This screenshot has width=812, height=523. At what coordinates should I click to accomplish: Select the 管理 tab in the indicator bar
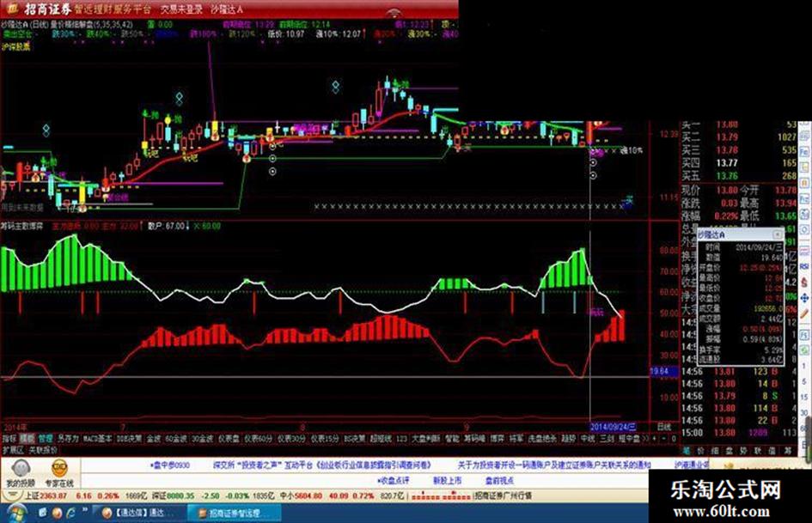coord(46,439)
